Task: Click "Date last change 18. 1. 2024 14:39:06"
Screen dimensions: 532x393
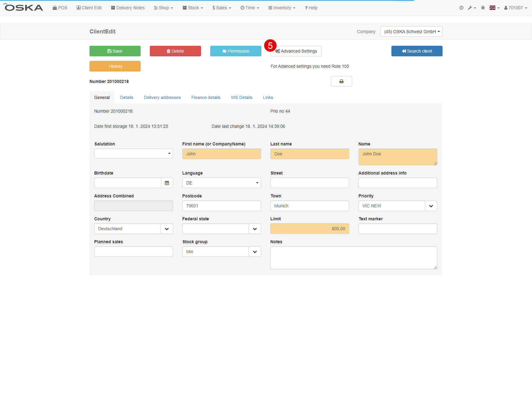Action: coord(248,126)
